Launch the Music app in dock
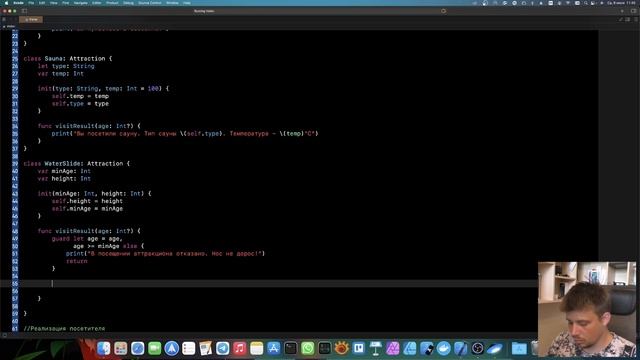640x360 pixels. click(x=240, y=348)
